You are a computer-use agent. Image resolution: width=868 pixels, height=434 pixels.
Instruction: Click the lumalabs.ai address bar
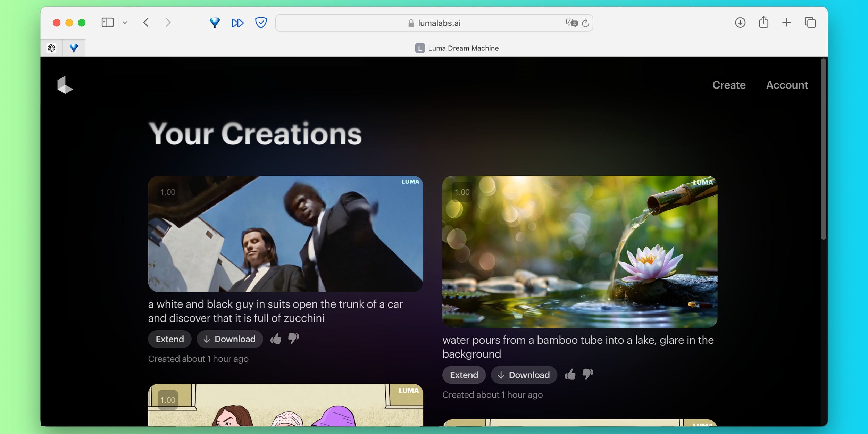[434, 23]
